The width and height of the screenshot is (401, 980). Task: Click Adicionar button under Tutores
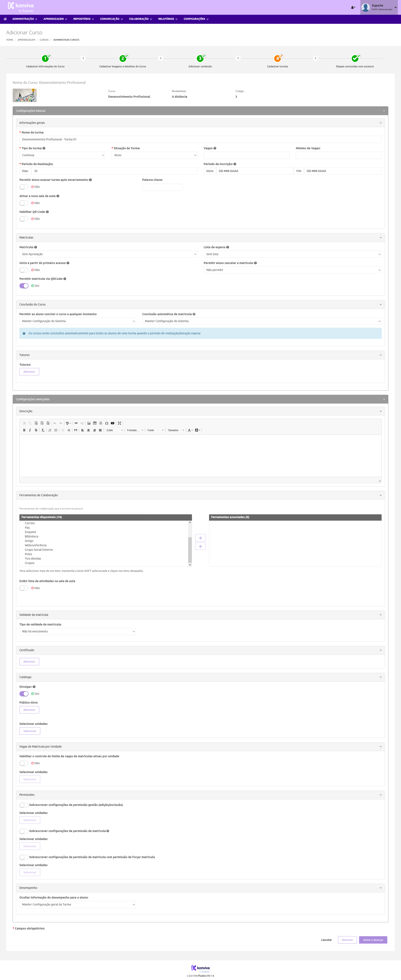pos(29,372)
